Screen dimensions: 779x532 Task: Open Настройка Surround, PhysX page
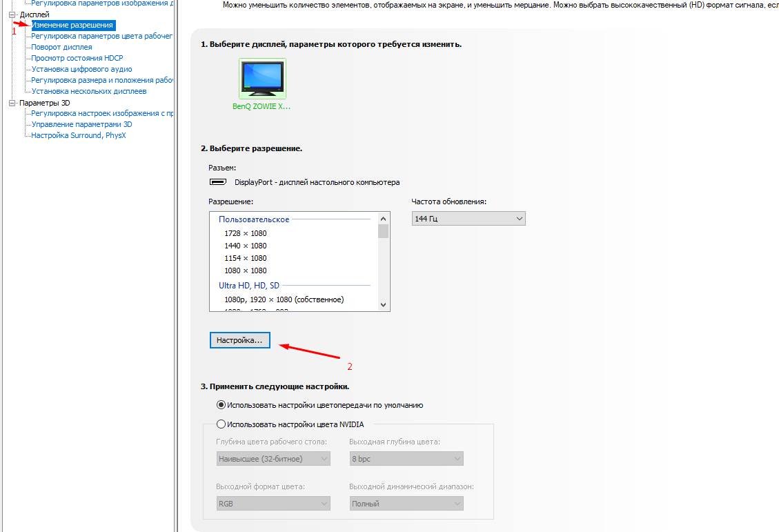[79, 135]
